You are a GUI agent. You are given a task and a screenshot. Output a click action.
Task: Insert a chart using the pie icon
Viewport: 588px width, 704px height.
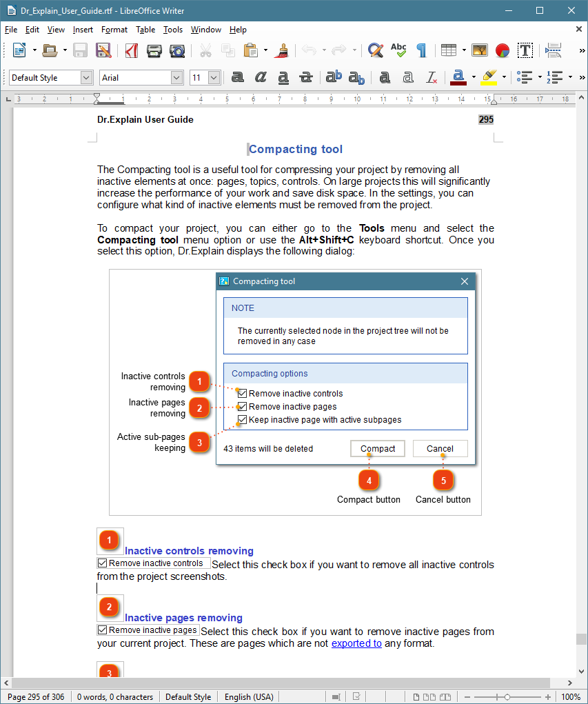pos(503,50)
